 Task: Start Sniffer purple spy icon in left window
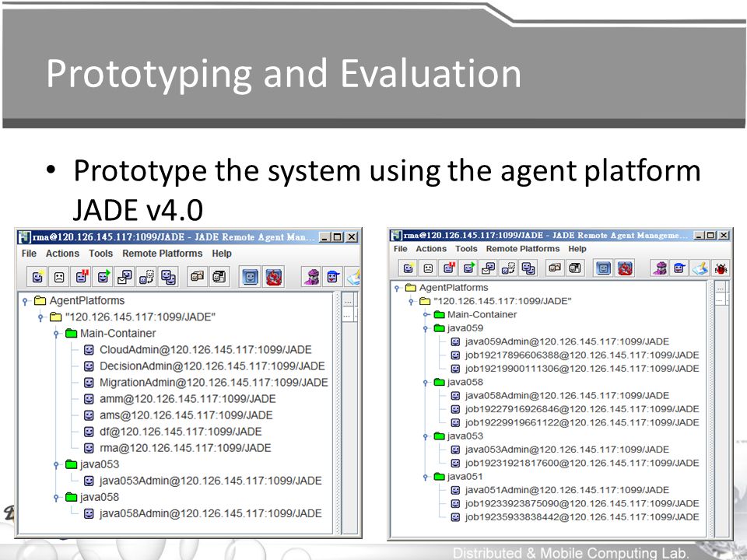click(311, 277)
